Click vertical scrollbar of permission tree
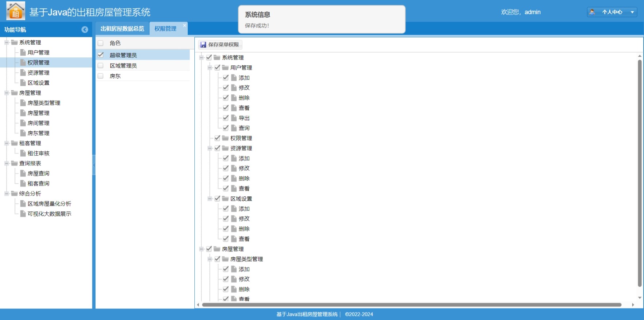The image size is (644, 320). (x=640, y=173)
